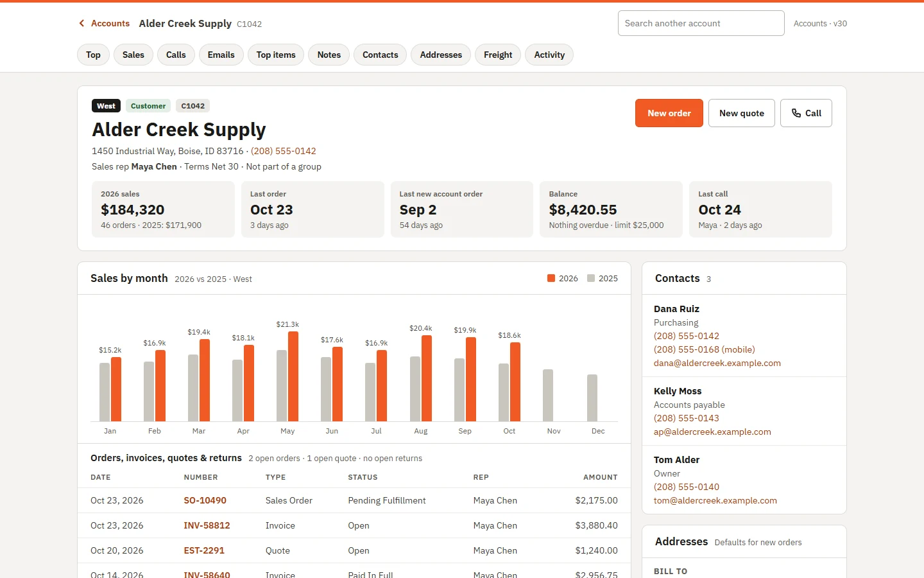924x578 pixels.
Task: Click the AMOUNT column header
Action: 601,477
